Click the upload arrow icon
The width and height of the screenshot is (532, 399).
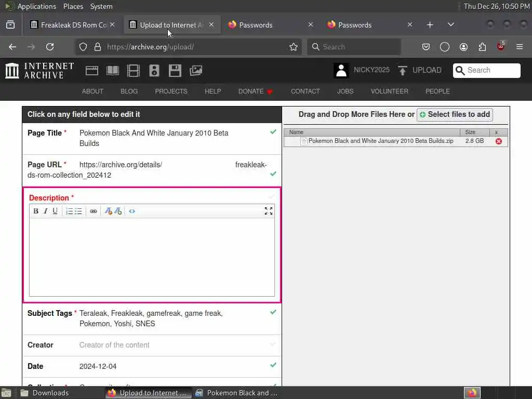pos(403,71)
